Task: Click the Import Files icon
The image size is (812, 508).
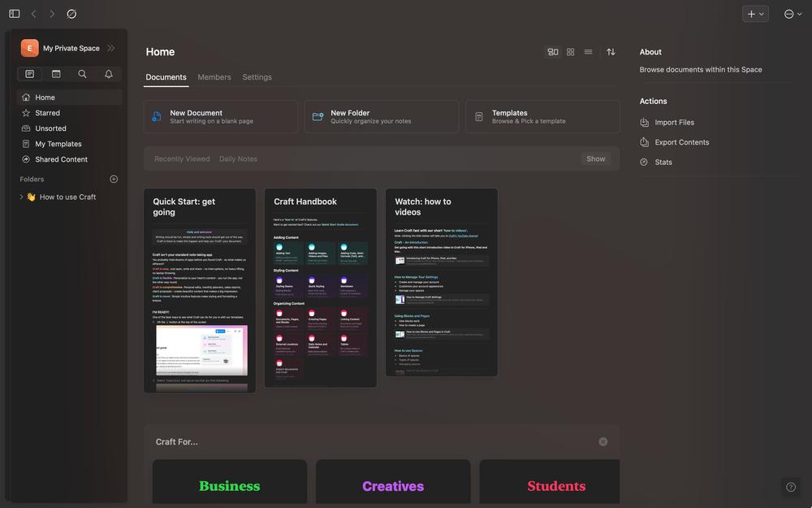Action: 644,123
